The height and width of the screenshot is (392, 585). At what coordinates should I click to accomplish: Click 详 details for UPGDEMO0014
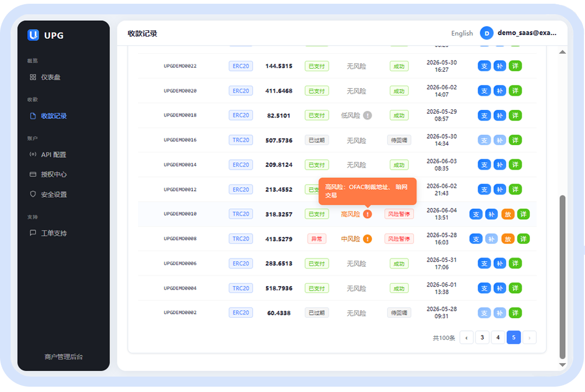point(515,165)
